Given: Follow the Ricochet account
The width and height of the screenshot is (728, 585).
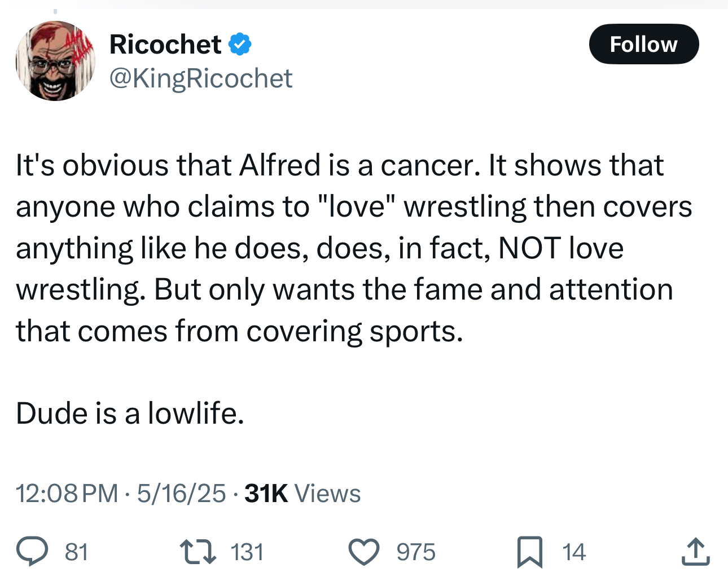Looking at the screenshot, I should [x=643, y=44].
